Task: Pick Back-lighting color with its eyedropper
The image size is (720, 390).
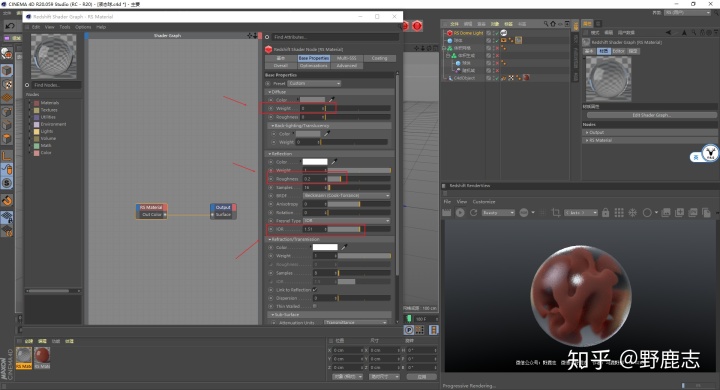Action: 327,134
